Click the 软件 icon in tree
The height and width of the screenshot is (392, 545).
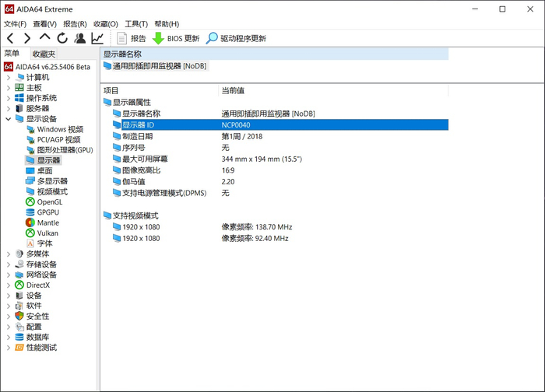tap(19, 306)
